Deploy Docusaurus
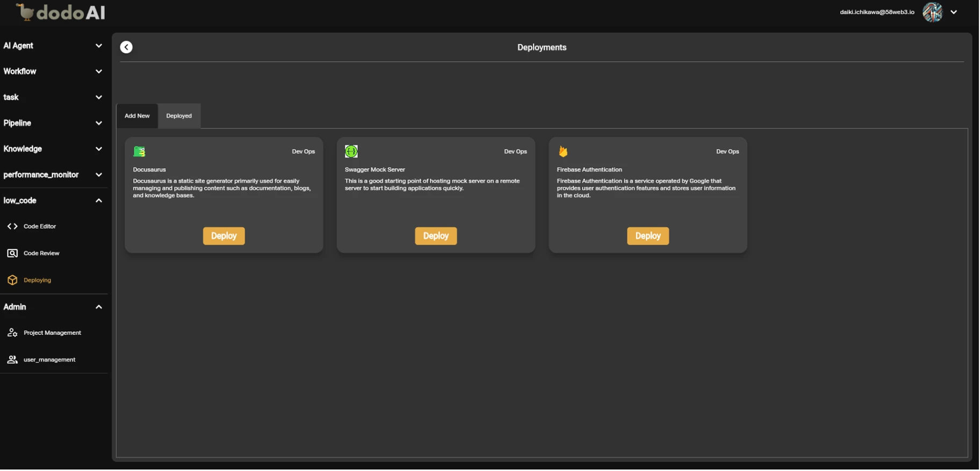 224,236
